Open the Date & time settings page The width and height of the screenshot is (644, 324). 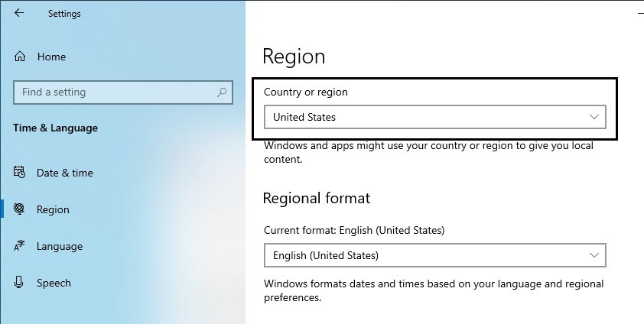pyautogui.click(x=64, y=173)
